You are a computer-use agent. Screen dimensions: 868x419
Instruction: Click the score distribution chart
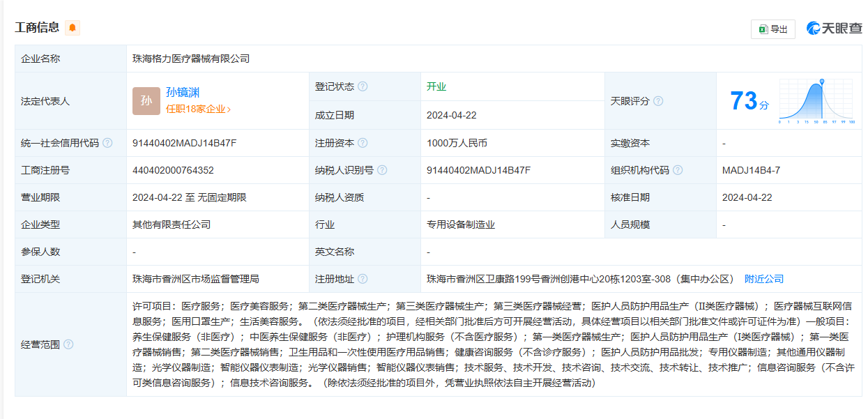click(817, 101)
